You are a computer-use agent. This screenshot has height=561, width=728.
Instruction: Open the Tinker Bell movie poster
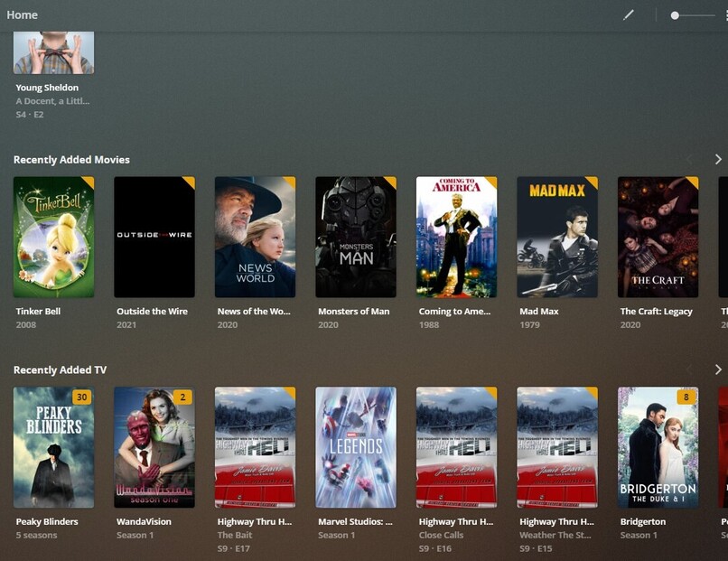click(53, 237)
